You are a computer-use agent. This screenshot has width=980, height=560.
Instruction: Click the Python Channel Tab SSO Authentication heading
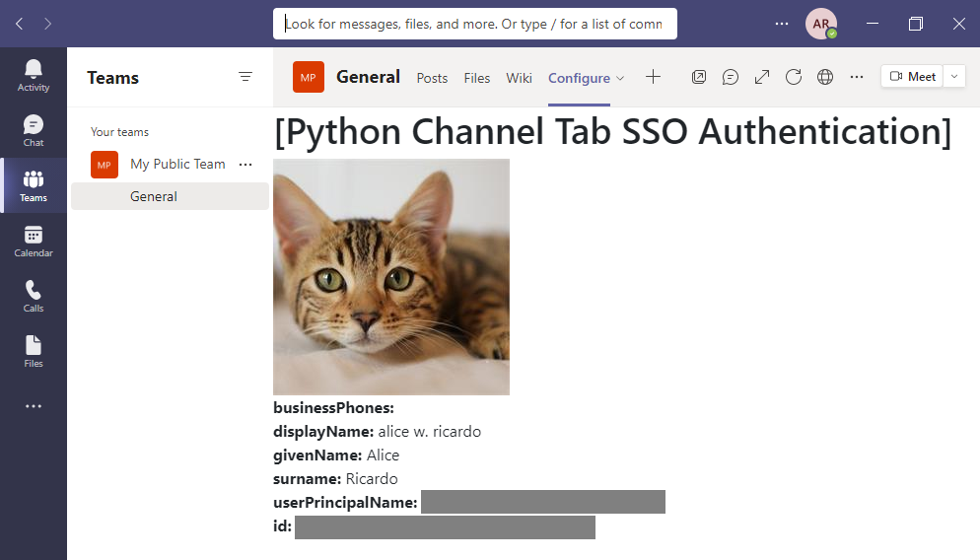pos(612,131)
